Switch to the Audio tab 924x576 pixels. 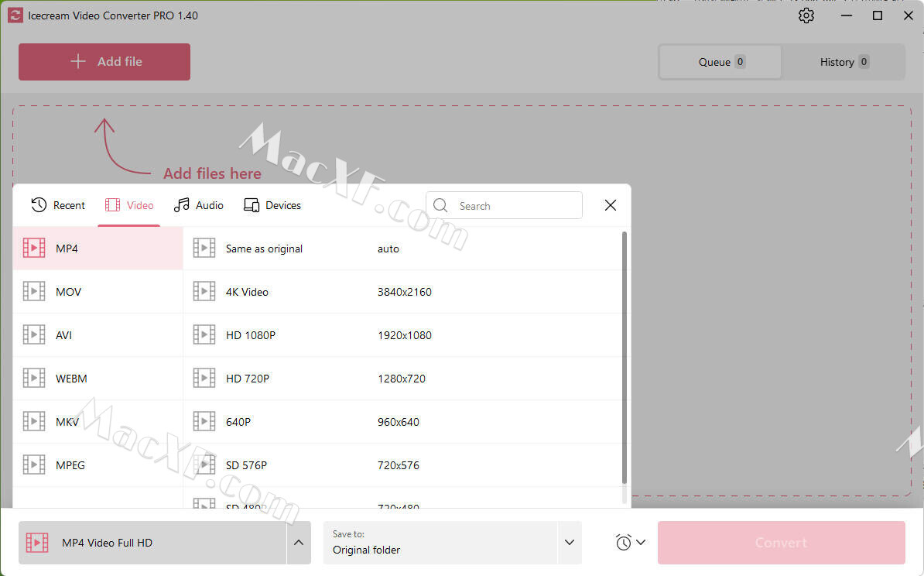click(x=199, y=205)
